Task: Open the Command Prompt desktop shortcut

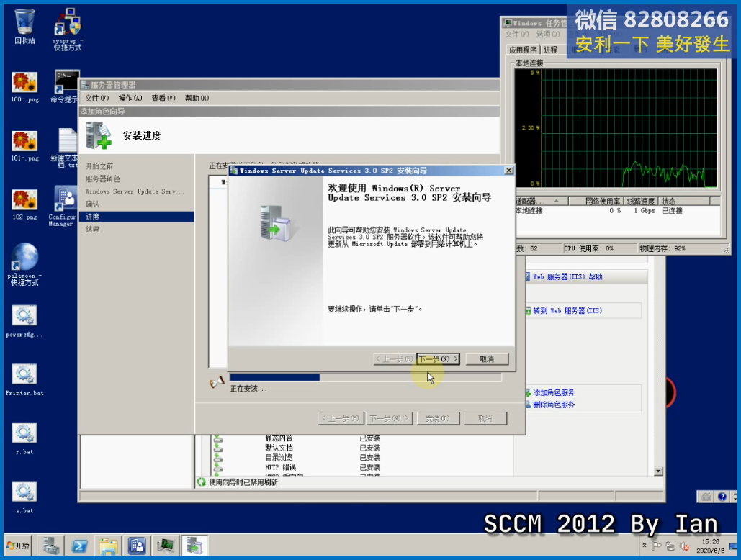Action: click(x=66, y=87)
